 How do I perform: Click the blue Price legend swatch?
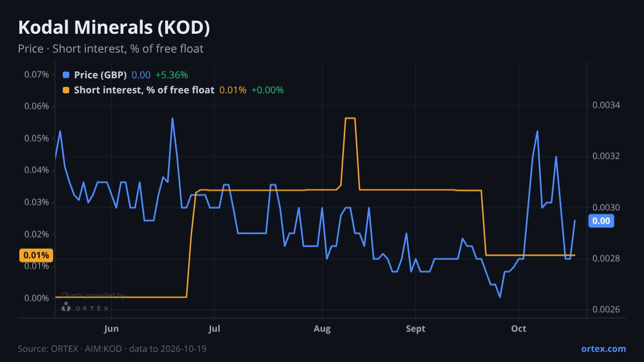pos(66,75)
